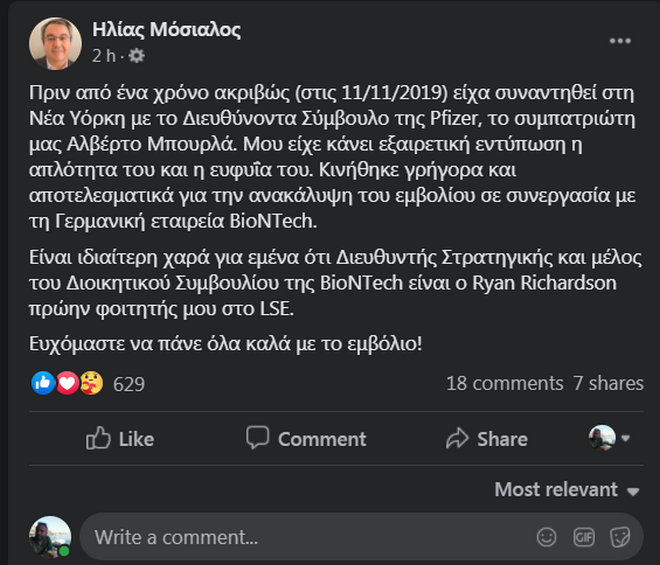Image resolution: width=660 pixels, height=565 pixels.
Task: Show the 629 reactions count list
Action: coord(129,384)
